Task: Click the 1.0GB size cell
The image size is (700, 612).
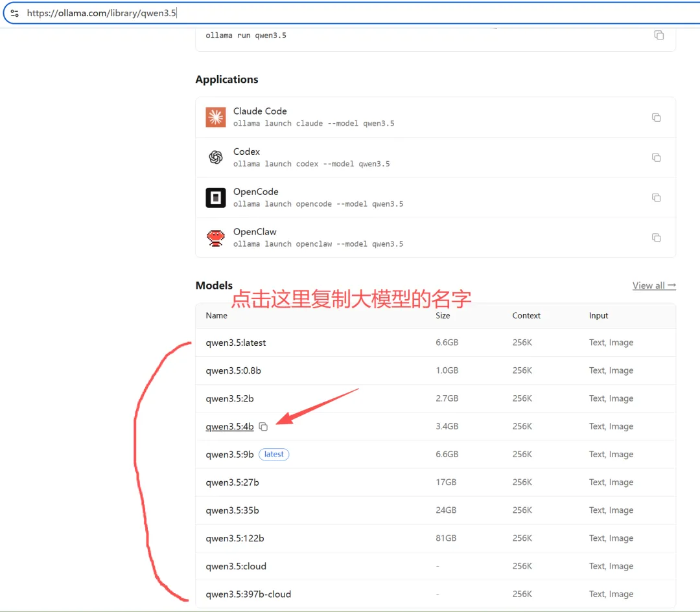Action: (x=447, y=370)
